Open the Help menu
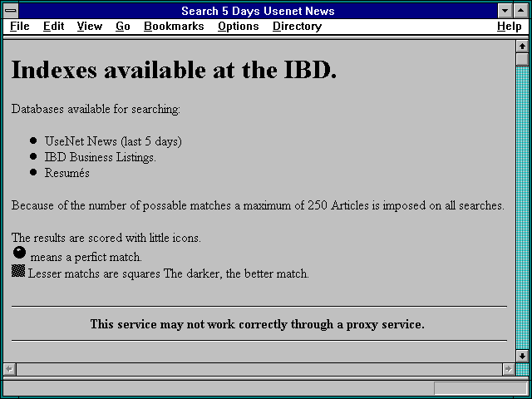The image size is (532, 399). [510, 27]
